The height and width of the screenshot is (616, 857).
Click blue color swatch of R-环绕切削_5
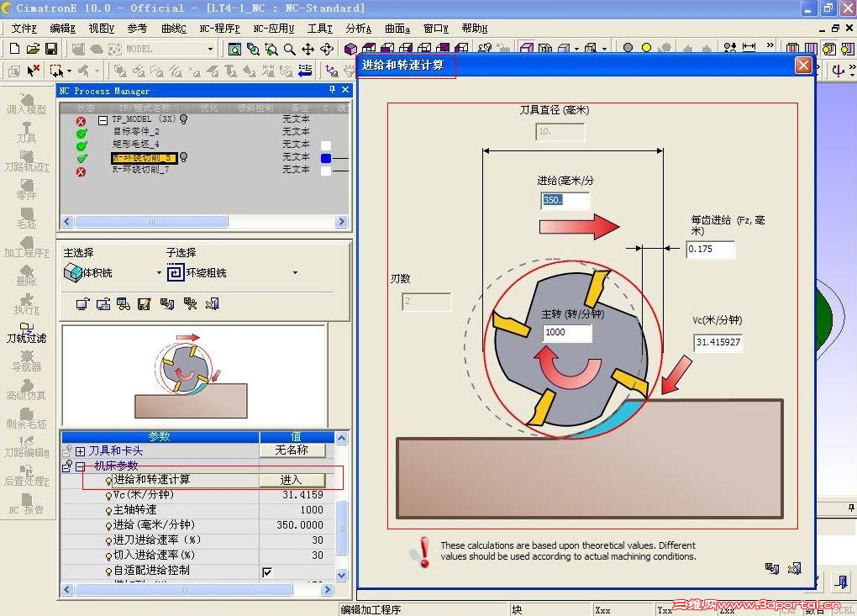pyautogui.click(x=326, y=158)
